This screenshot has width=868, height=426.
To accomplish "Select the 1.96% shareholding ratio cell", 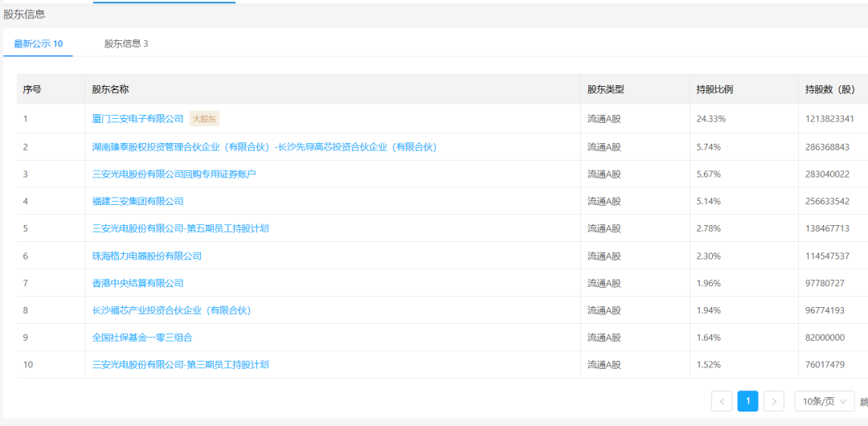I will [x=709, y=283].
